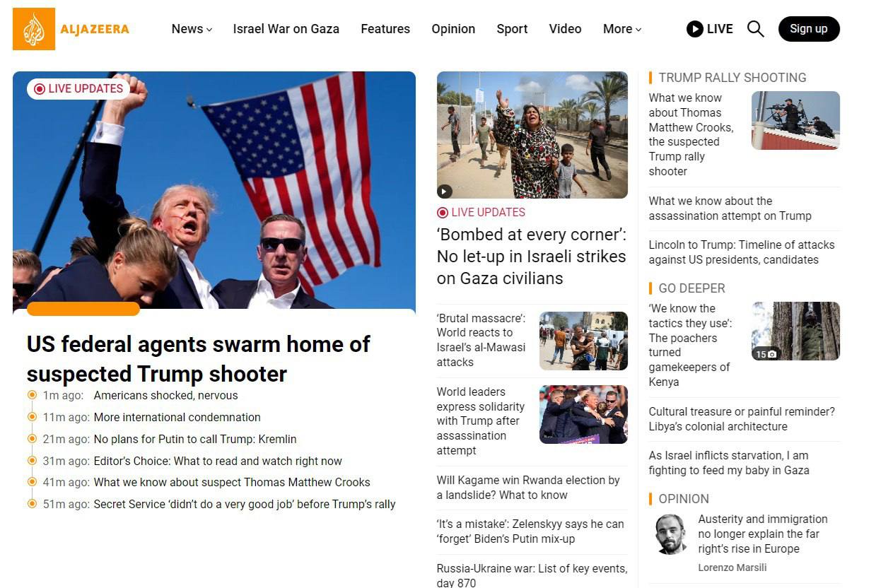Click Lorenzo Marsili's author portrait

point(670,534)
